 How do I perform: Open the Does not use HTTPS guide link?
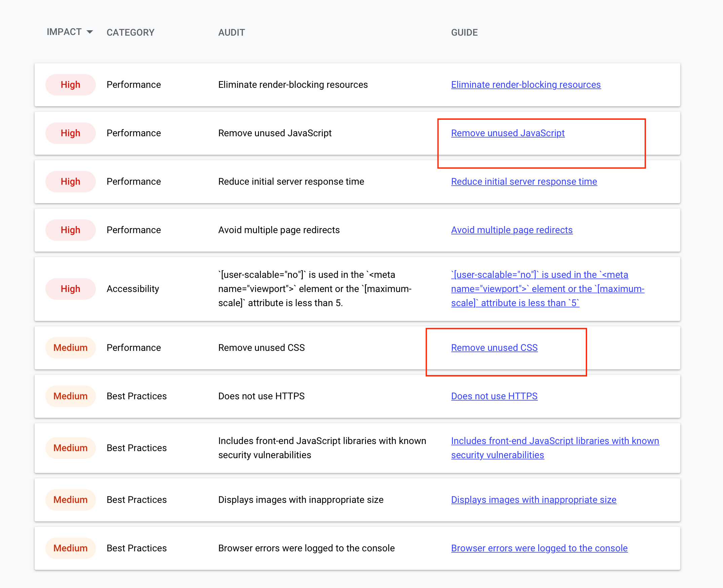coord(494,396)
